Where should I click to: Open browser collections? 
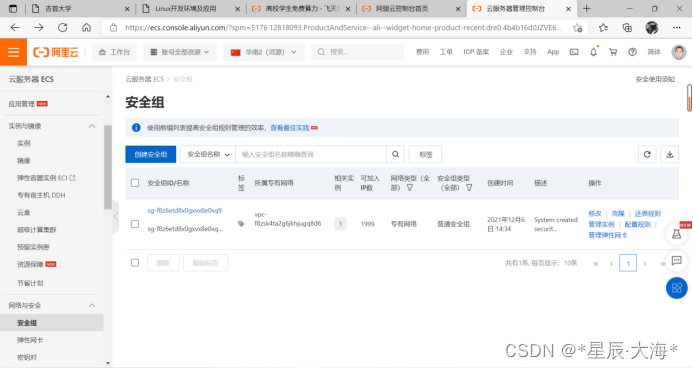click(627, 28)
